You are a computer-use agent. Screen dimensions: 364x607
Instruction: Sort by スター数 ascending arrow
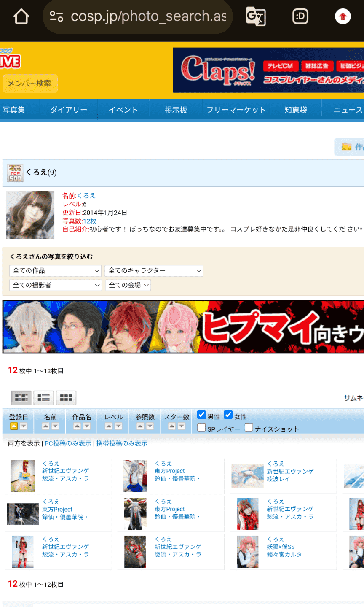tap(171, 426)
